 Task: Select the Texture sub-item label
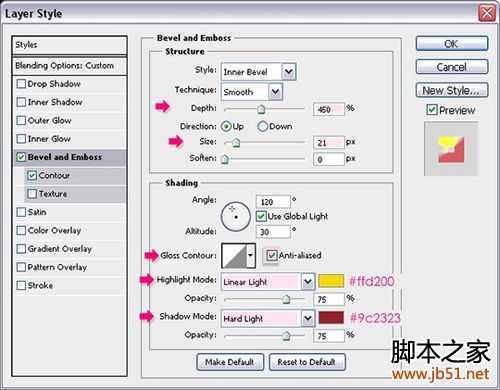pyautogui.click(x=53, y=194)
